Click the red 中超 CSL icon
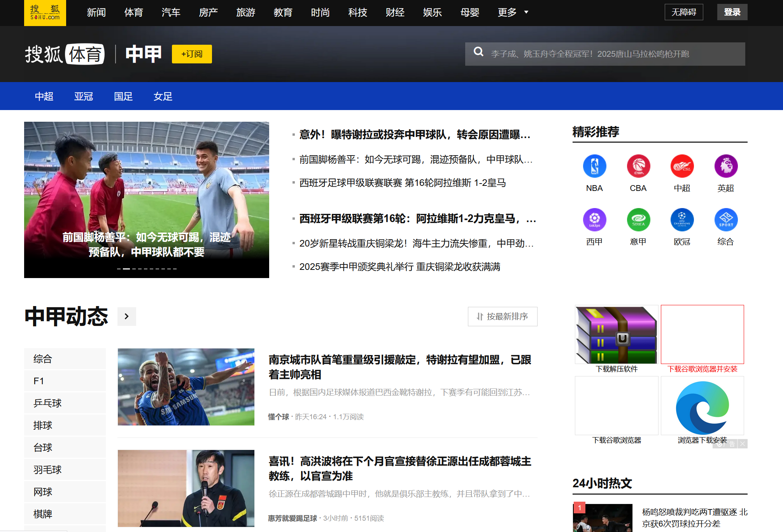This screenshot has height=532, width=783. tap(682, 166)
